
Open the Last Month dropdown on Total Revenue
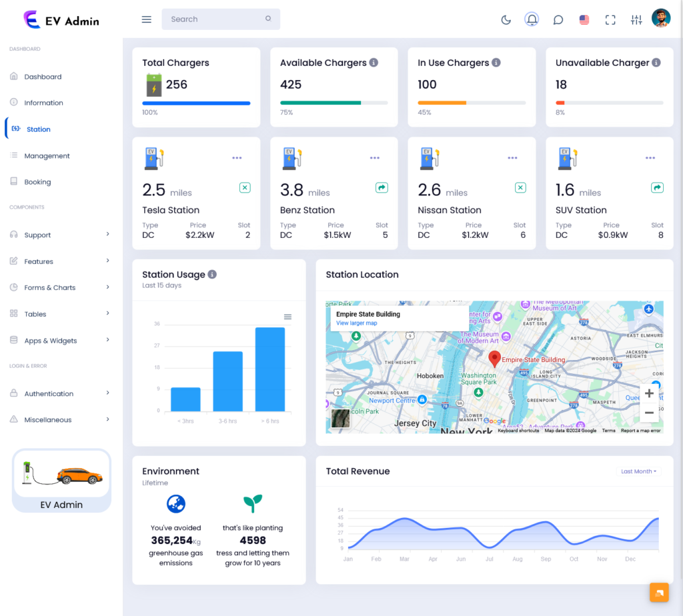[638, 471]
